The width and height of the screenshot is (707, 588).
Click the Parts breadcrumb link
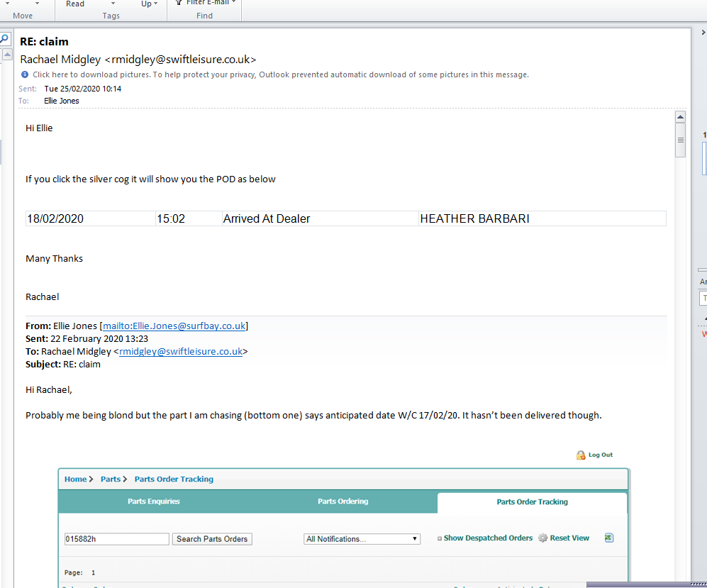[x=111, y=479]
